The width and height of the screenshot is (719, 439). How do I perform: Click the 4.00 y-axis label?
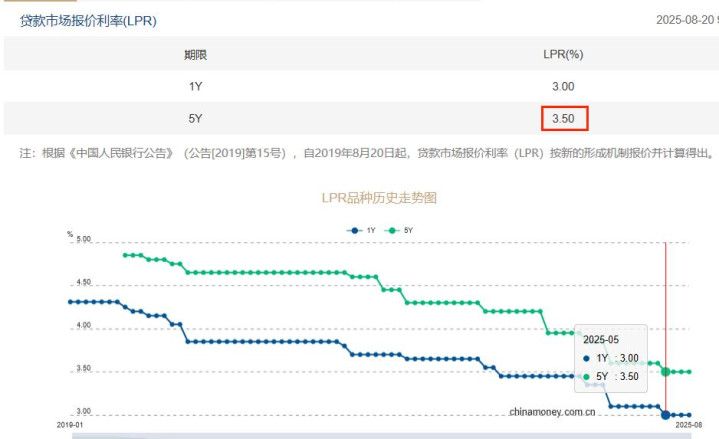83,325
